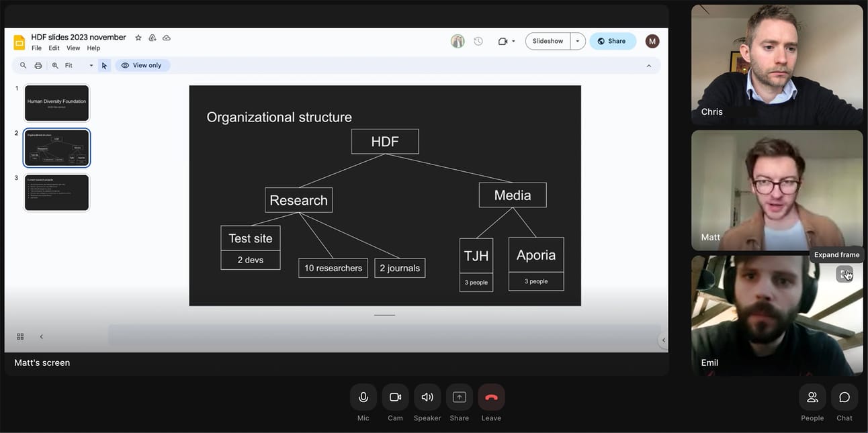Click the Research box in diagram

(298, 200)
